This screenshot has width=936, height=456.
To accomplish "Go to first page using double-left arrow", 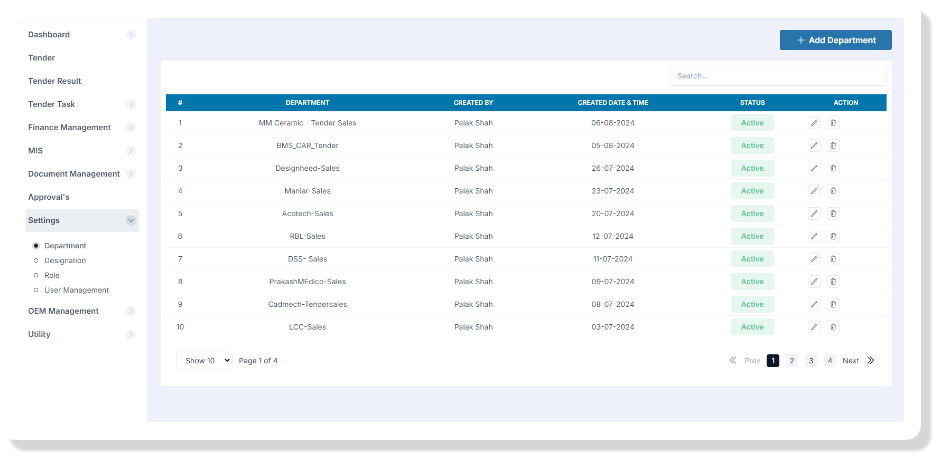I will pyautogui.click(x=733, y=361).
